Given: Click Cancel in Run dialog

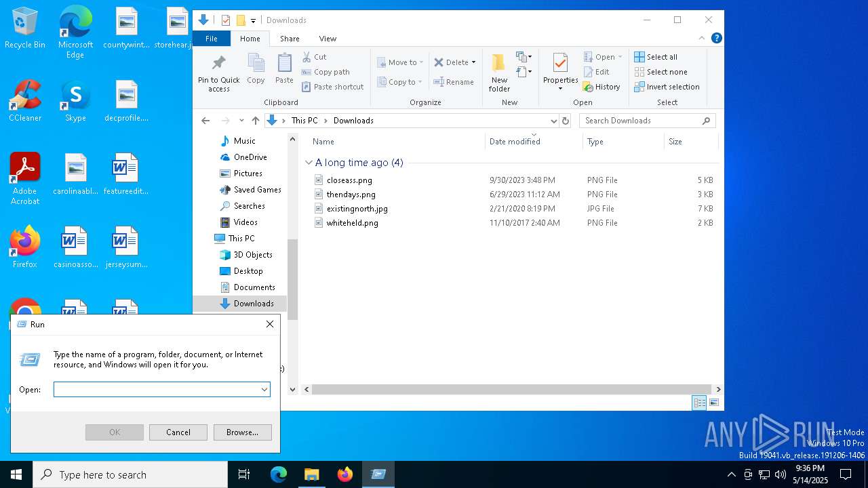Looking at the screenshot, I should 178,432.
